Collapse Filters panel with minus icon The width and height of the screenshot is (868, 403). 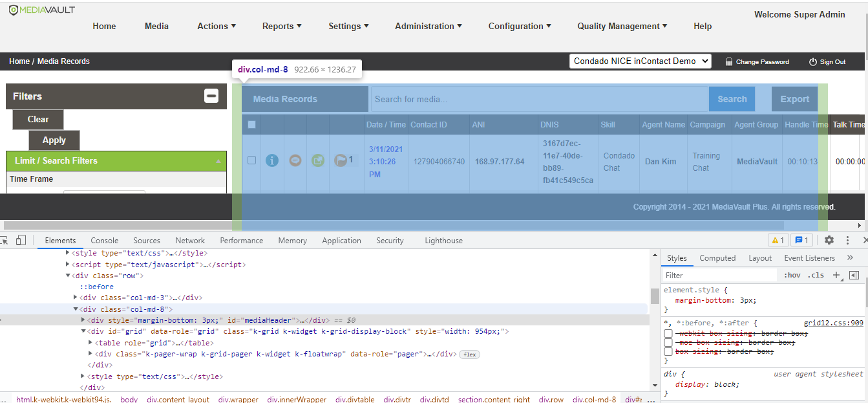(x=211, y=96)
